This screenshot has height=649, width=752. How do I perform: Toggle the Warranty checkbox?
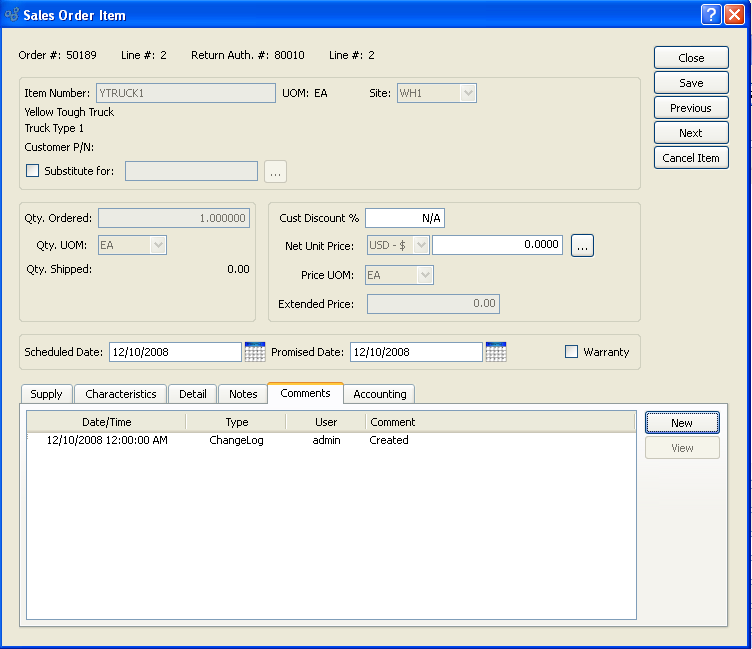[572, 352]
